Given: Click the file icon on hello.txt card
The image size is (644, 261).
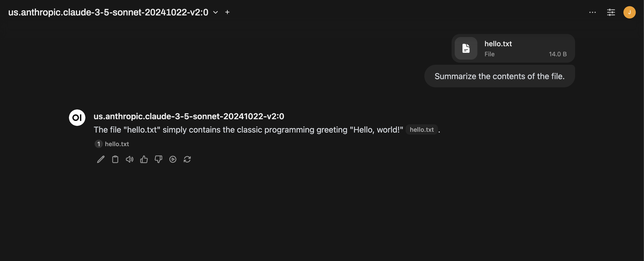Looking at the screenshot, I should click(466, 48).
